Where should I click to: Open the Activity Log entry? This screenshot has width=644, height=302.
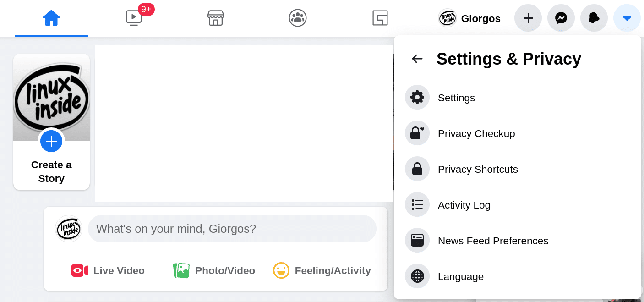[x=518, y=205]
